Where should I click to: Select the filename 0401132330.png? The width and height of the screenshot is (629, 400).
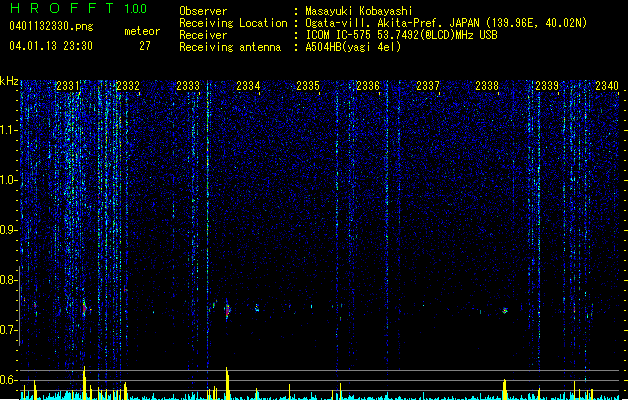pos(51,26)
